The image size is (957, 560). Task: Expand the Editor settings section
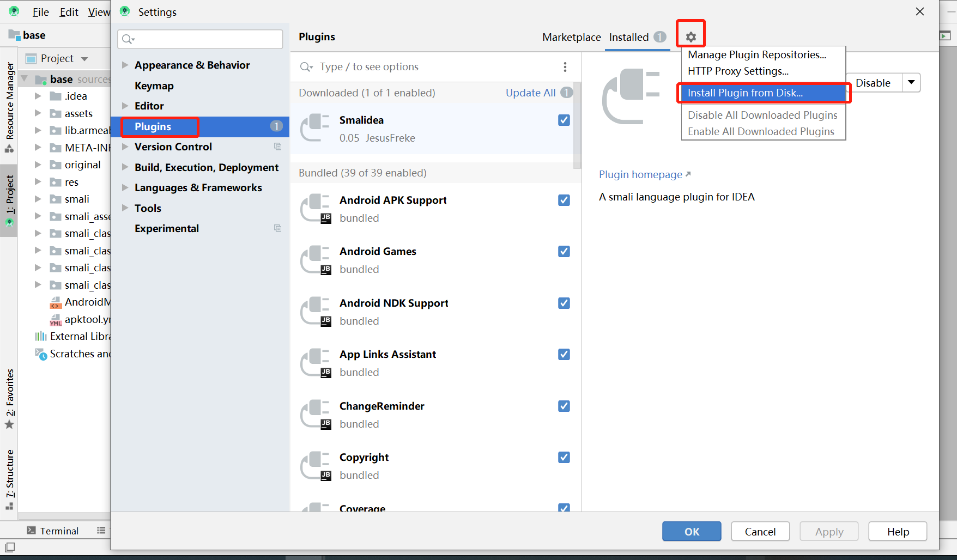(x=125, y=106)
